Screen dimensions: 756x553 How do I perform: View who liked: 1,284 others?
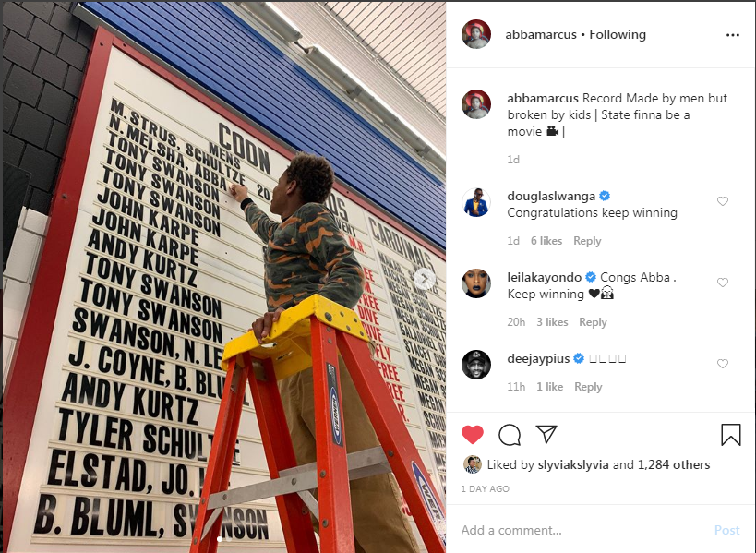point(674,464)
